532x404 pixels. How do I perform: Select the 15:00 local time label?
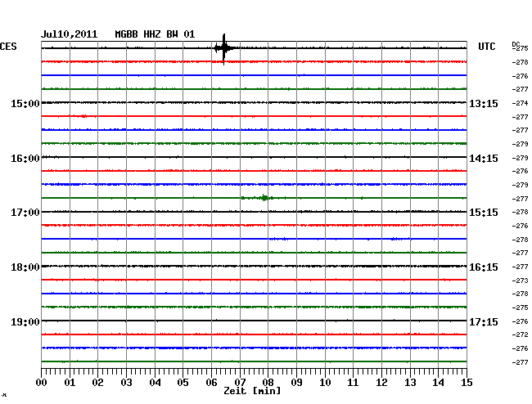pyautogui.click(x=25, y=103)
